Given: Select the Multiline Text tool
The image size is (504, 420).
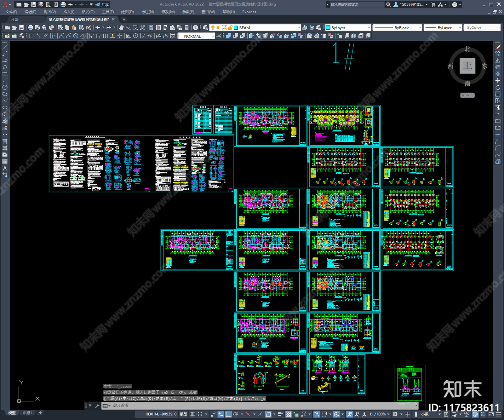Looking at the screenshot, I should tap(5, 168).
